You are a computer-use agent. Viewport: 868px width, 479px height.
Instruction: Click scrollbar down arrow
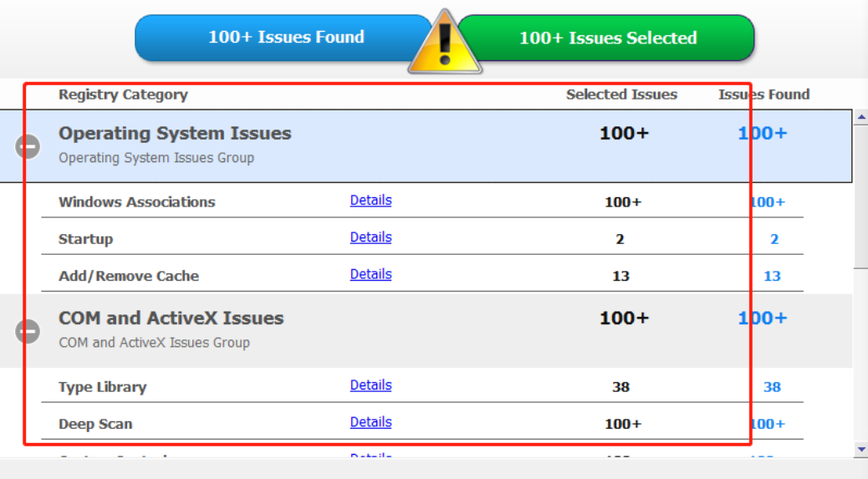coord(860,449)
